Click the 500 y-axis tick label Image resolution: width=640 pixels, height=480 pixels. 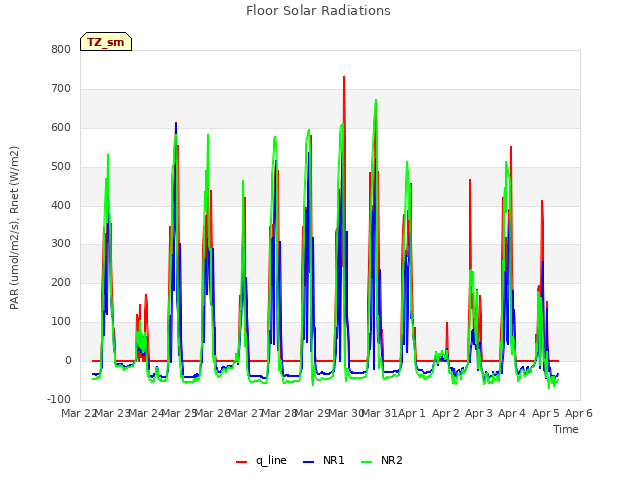tap(61, 167)
